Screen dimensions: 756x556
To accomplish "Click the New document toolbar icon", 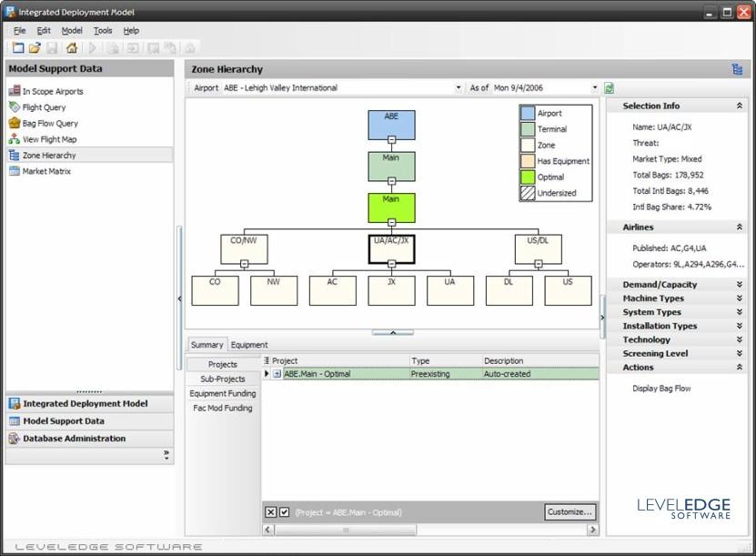I will (x=18, y=48).
